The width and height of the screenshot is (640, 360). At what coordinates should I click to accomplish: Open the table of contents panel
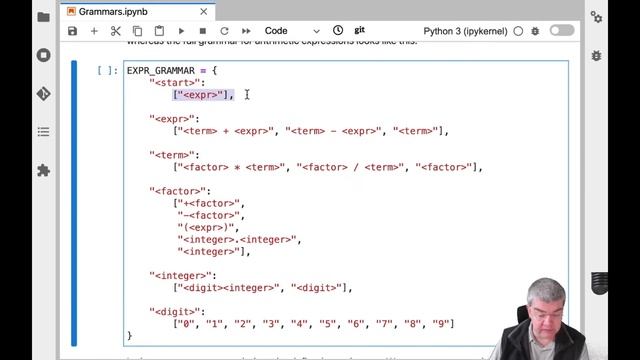coord(43,132)
